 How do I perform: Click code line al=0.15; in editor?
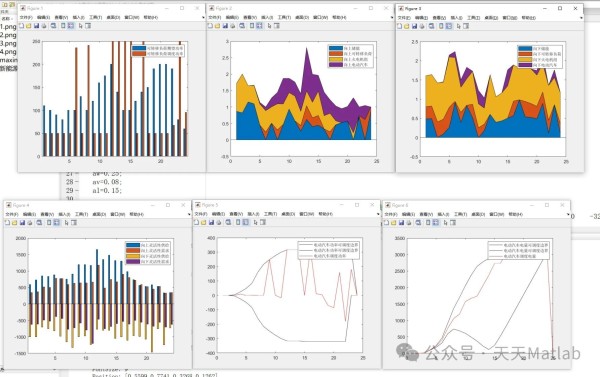(x=107, y=190)
